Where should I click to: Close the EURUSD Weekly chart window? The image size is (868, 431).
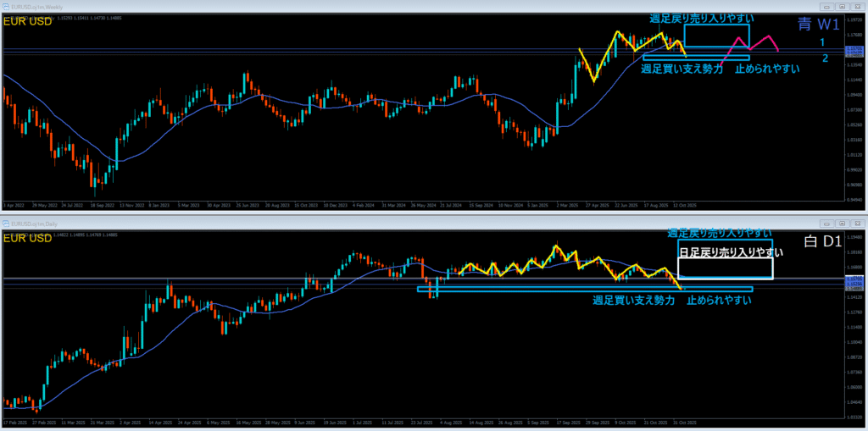click(x=858, y=7)
